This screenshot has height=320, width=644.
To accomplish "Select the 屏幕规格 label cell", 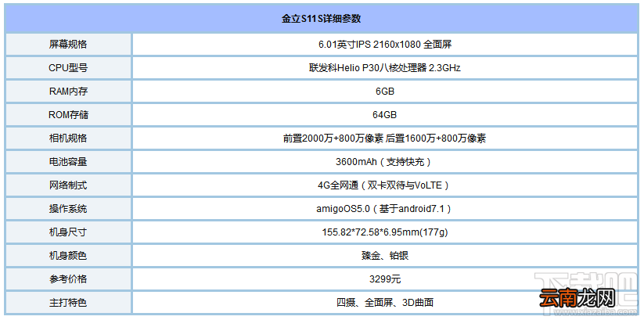I will point(68,45).
